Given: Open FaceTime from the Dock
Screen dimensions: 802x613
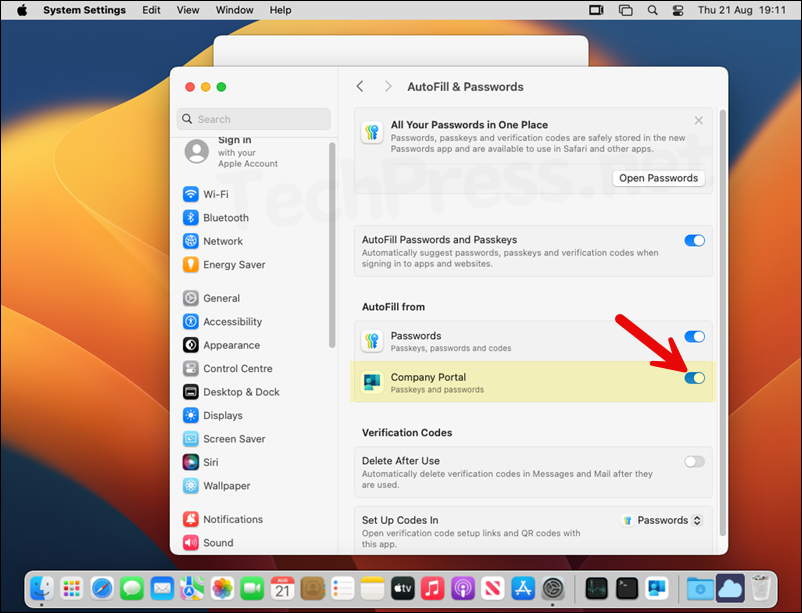Looking at the screenshot, I should click(x=252, y=588).
